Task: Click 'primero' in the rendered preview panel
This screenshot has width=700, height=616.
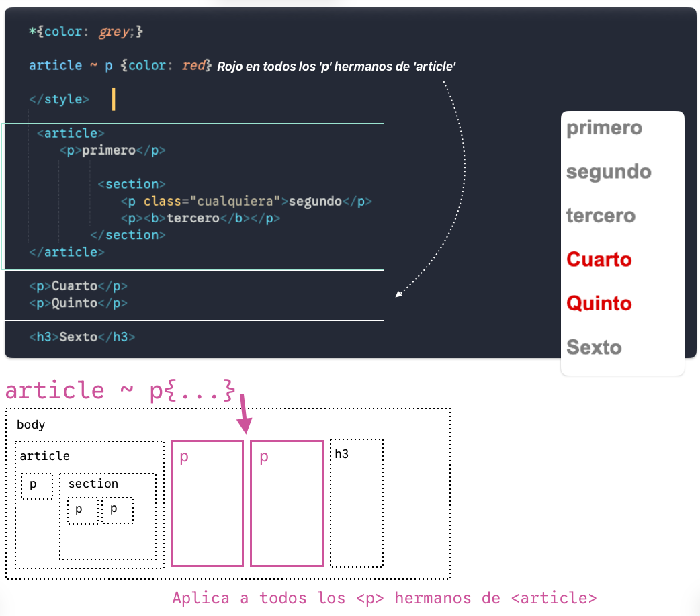Action: pyautogui.click(x=604, y=128)
